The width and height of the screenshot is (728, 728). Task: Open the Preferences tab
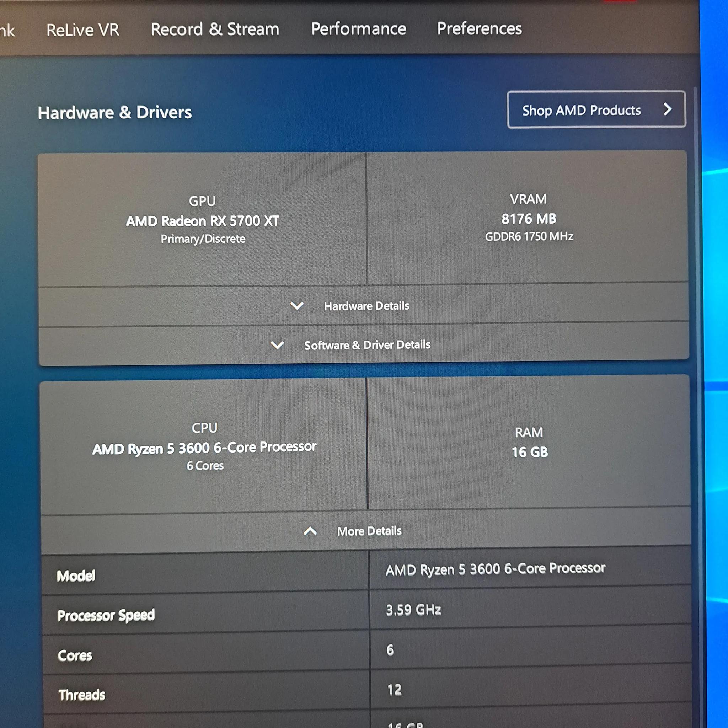pos(479,29)
